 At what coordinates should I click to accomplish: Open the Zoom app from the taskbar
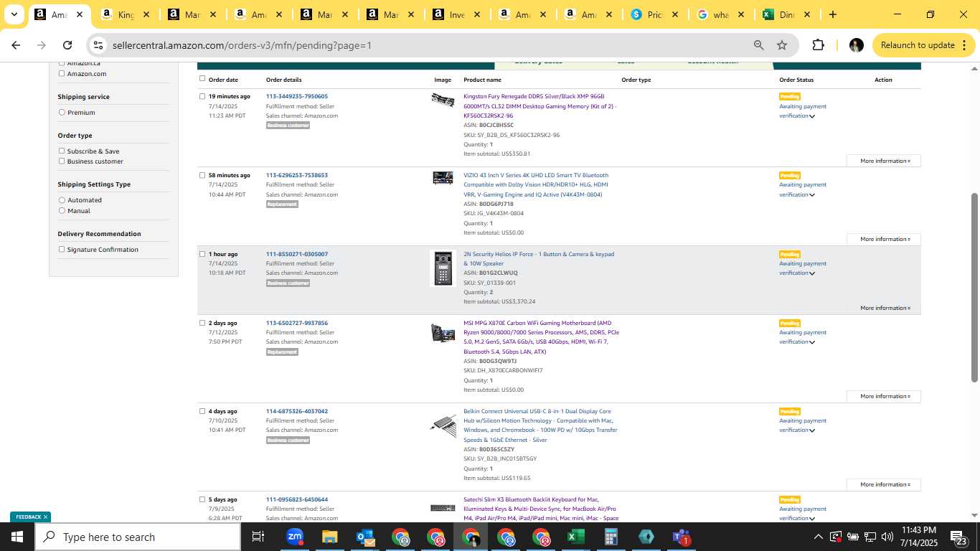click(294, 537)
